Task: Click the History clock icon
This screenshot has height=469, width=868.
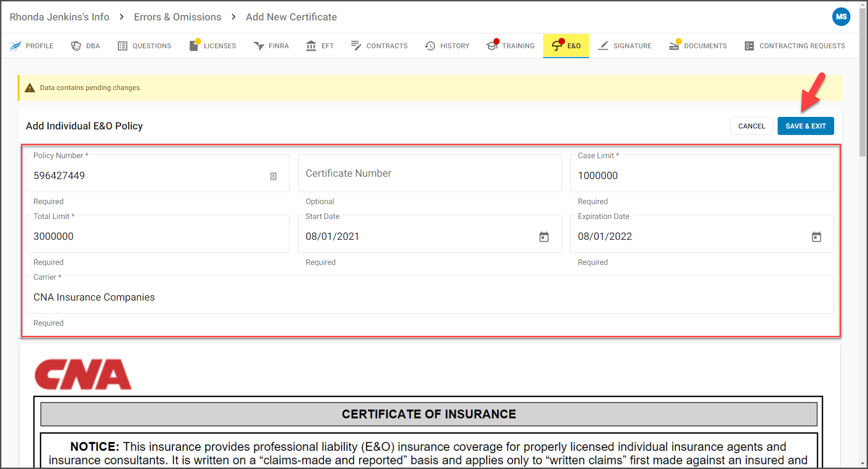Action: 430,46
